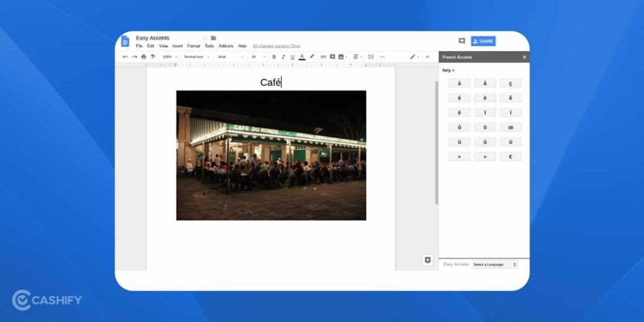Open the comment history icon
Image resolution: width=644 pixels, height=322 pixels.
(462, 41)
